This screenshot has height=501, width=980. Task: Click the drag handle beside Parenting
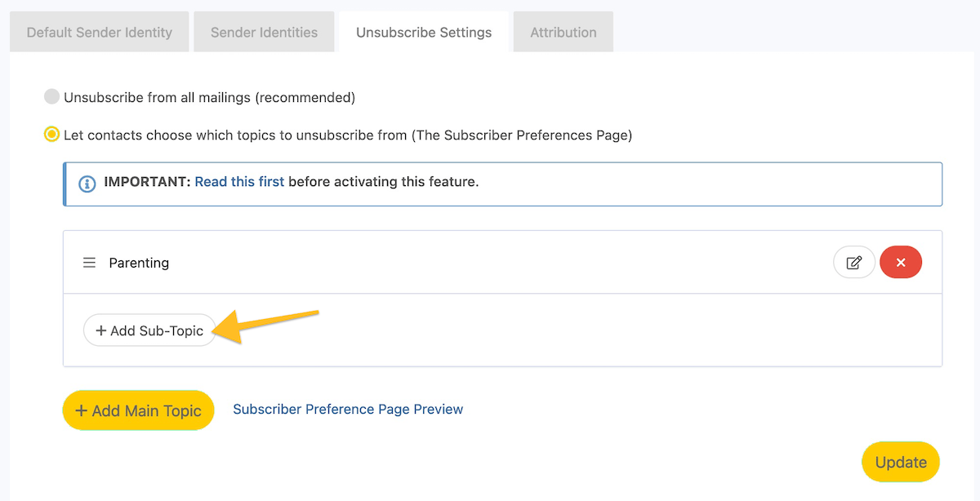pos(89,262)
